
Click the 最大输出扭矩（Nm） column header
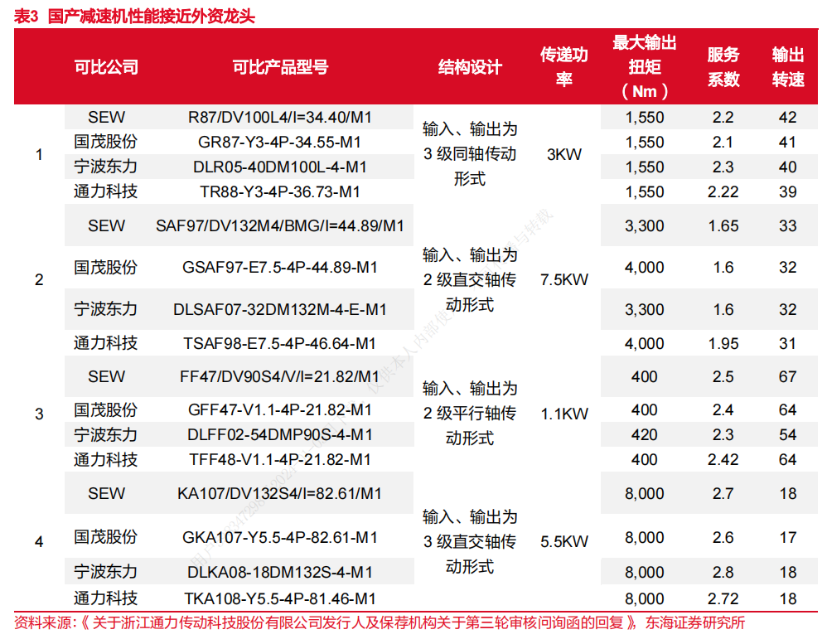tap(644, 67)
